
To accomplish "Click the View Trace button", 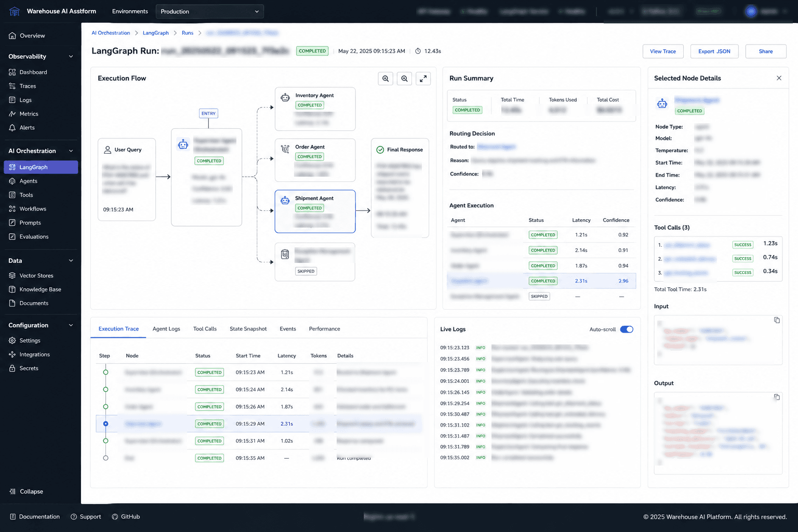I will coord(663,51).
